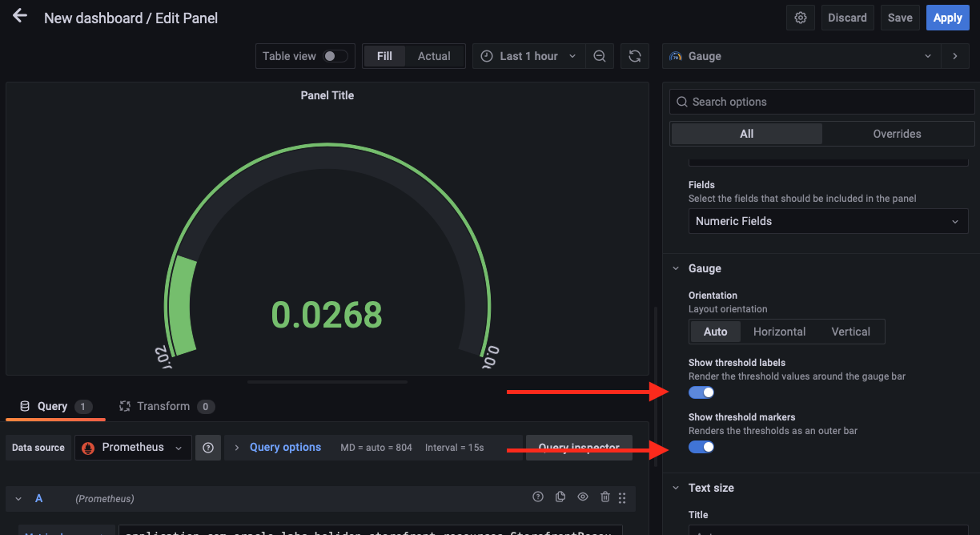Image resolution: width=980 pixels, height=535 pixels.
Task: Select Fill display mode
Action: point(384,56)
